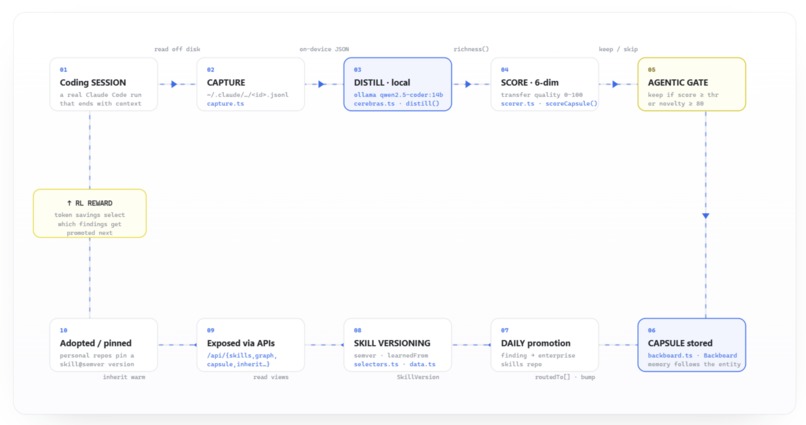Click the 'richness()' edge label
The image size is (806, 425).
[471, 49]
